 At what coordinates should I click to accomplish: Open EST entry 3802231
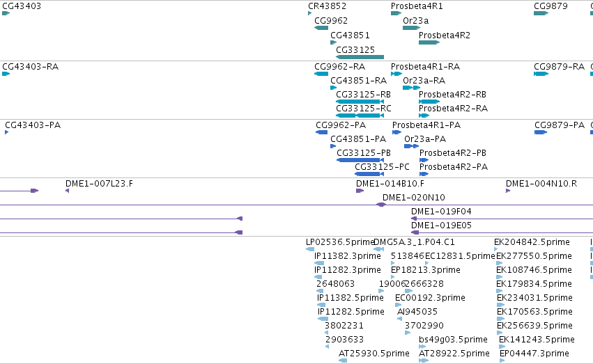click(x=344, y=326)
